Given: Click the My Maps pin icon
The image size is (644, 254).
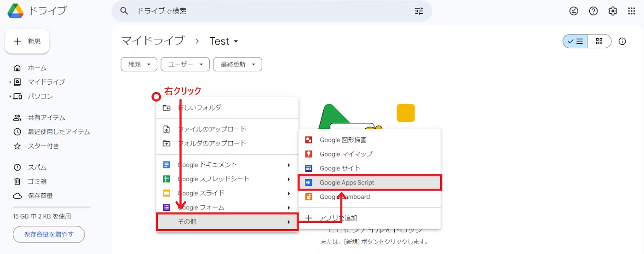Looking at the screenshot, I should pos(309,154).
